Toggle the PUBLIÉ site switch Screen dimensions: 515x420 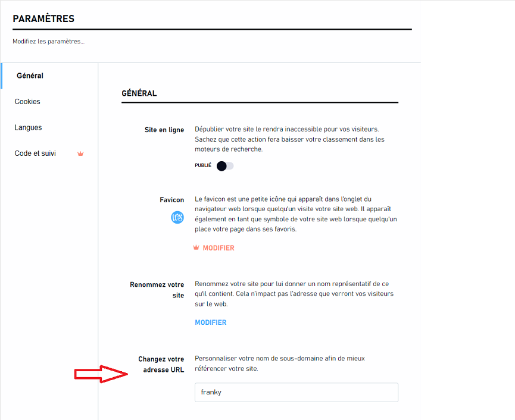pos(225,166)
